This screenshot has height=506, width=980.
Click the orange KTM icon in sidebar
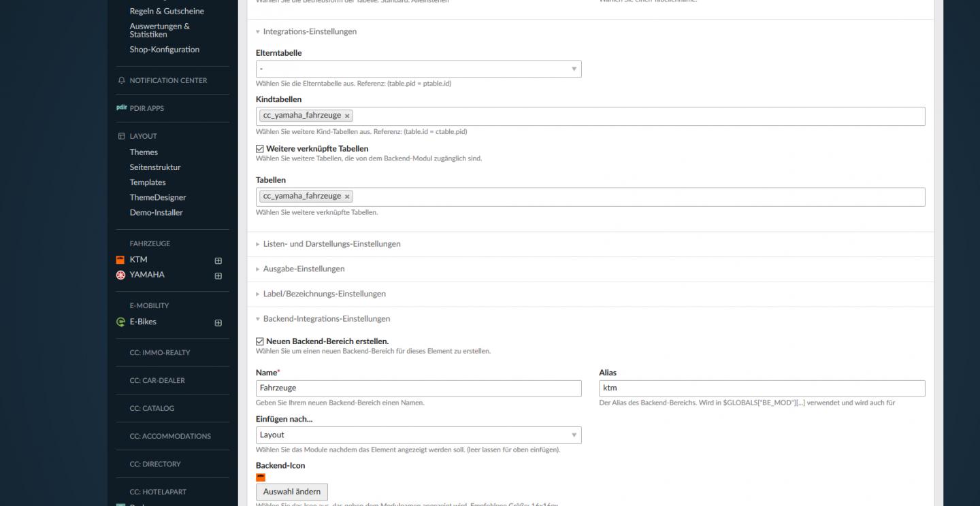pos(120,260)
